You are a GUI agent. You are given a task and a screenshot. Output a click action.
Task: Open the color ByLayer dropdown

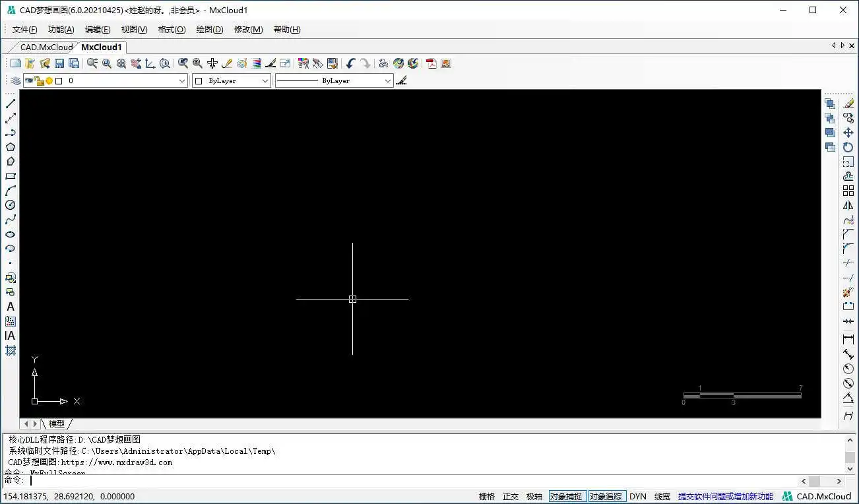click(x=265, y=80)
